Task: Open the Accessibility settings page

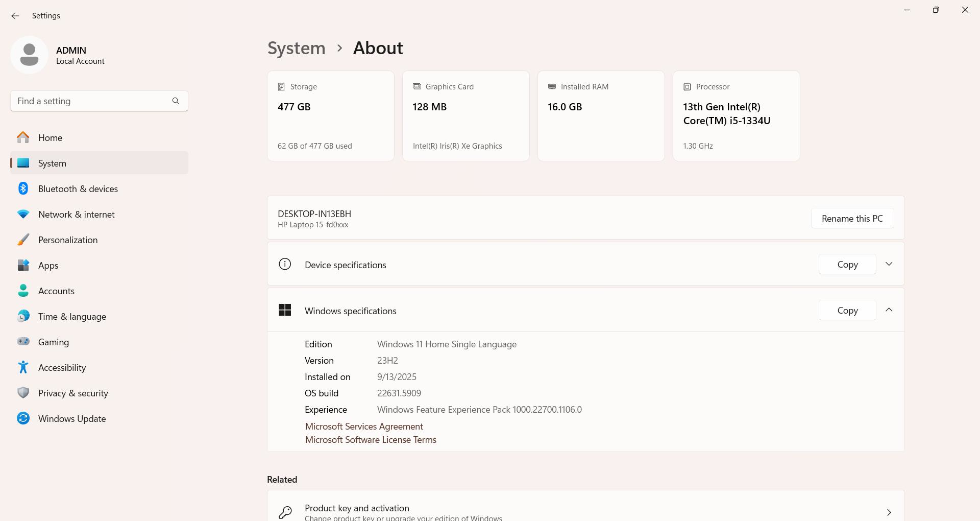Action: (62, 368)
